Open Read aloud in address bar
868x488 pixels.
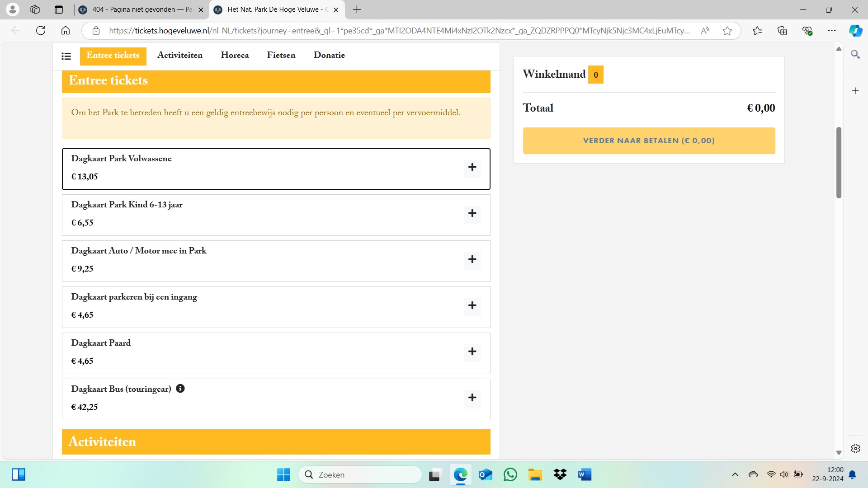(x=705, y=31)
